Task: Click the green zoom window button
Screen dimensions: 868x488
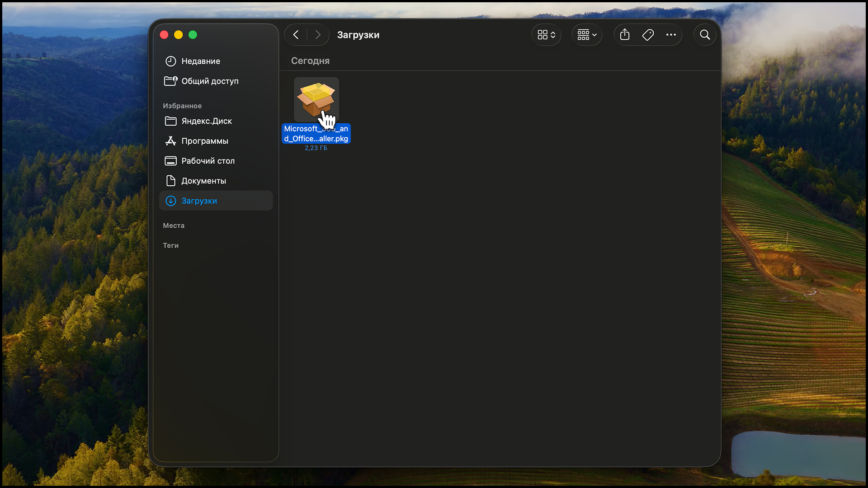Action: tap(193, 35)
